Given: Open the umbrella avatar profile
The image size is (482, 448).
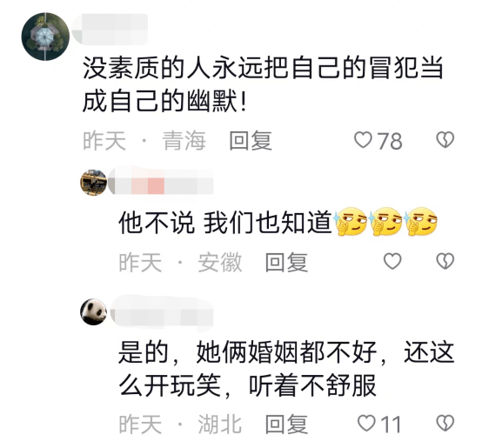Looking at the screenshot, I should 45,37.
